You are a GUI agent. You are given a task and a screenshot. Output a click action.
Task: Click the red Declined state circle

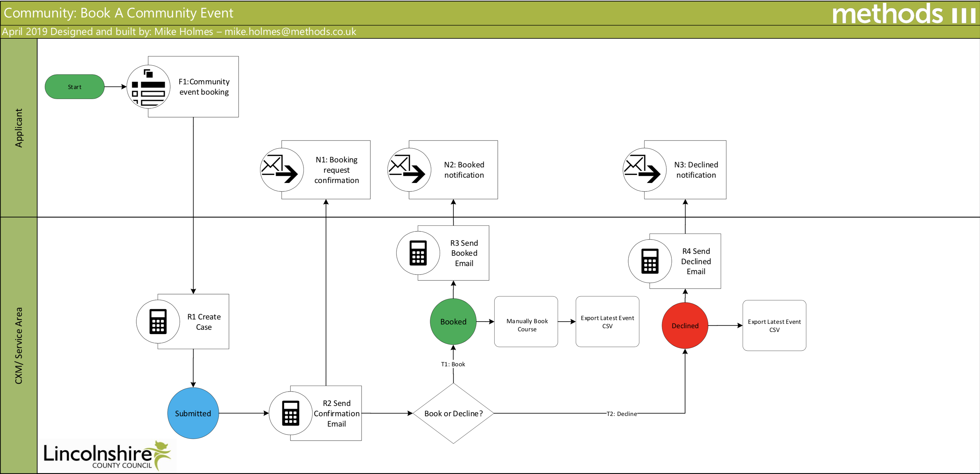point(685,326)
